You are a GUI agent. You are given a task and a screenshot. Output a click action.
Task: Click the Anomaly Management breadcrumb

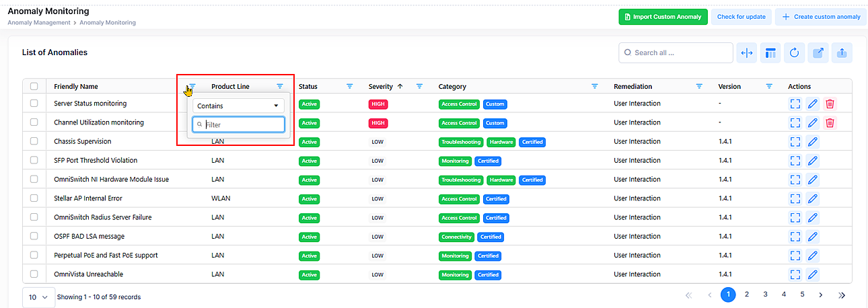coord(39,23)
